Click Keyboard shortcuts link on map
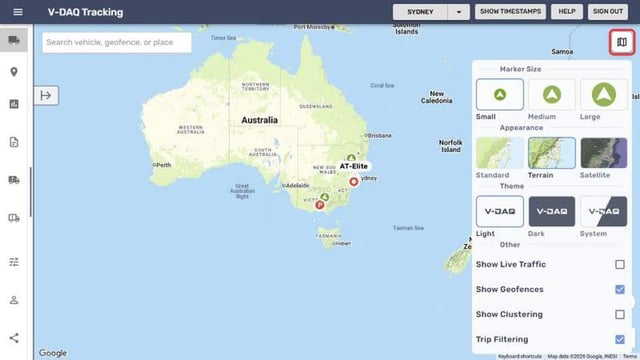Screen dimensions: 640x360 (520, 356)
